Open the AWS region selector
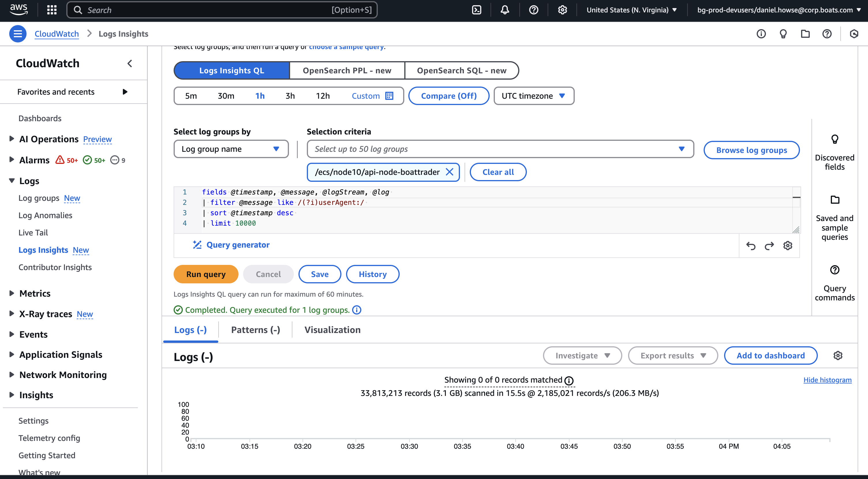 point(632,10)
